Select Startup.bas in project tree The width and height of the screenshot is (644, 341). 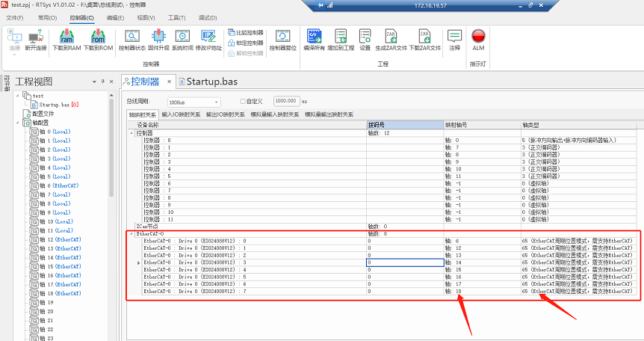click(x=55, y=105)
